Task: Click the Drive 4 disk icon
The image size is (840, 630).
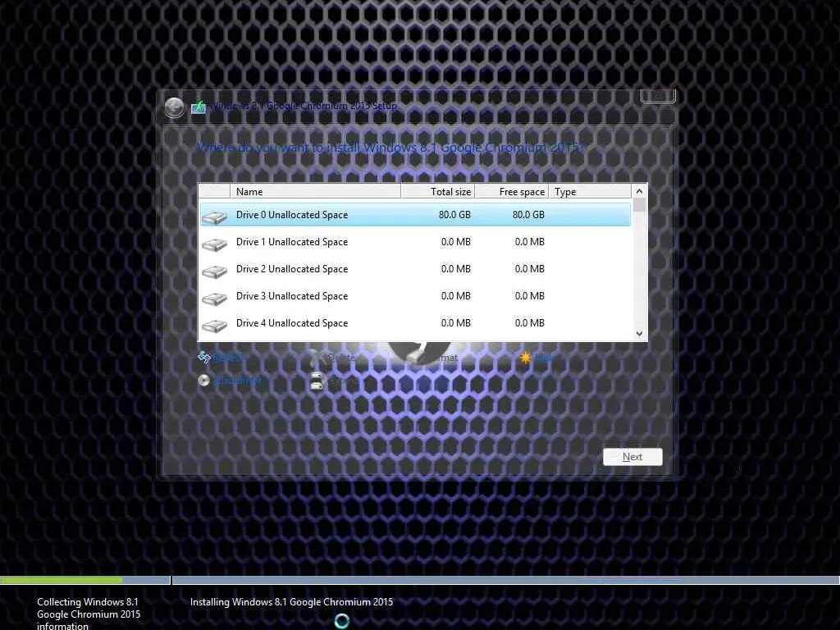Action: tap(215, 325)
